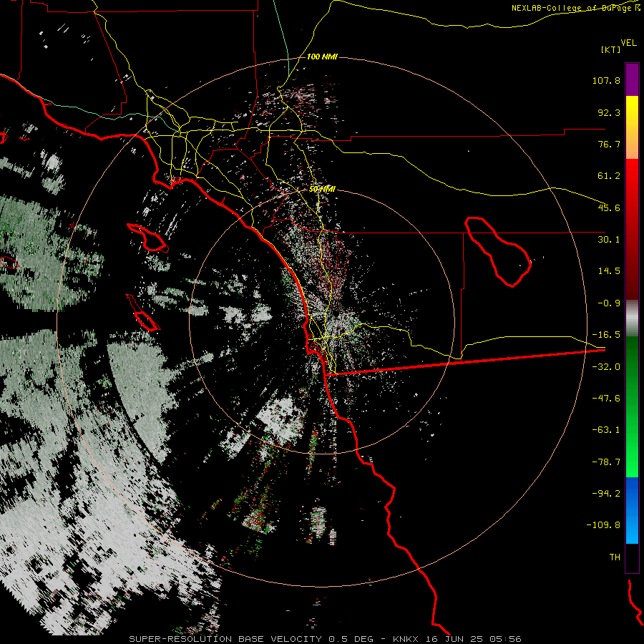Viewport: 644px width, 644px height.
Task: Click the Salton Sea outline on map
Action: (498, 251)
